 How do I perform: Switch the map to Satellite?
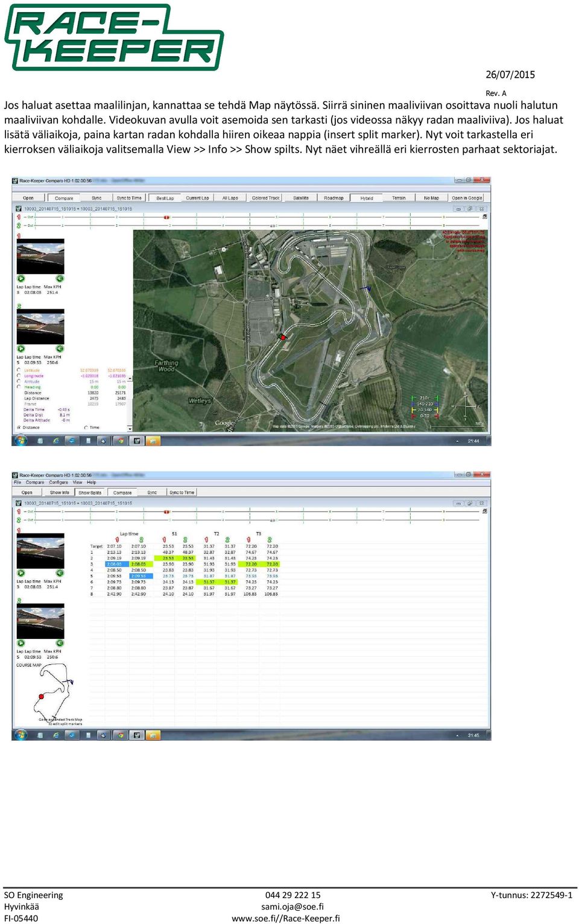301,198
